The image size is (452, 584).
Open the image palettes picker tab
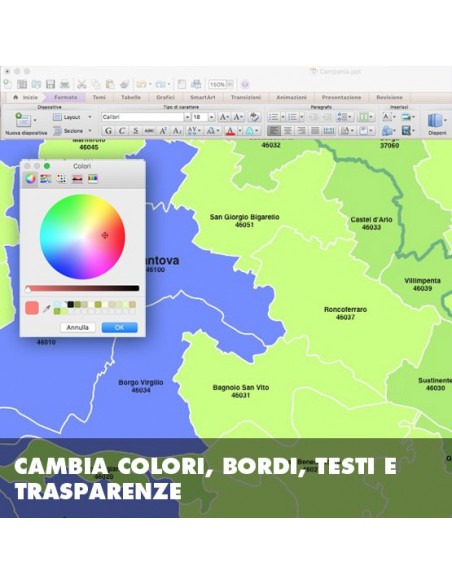tap(77, 179)
